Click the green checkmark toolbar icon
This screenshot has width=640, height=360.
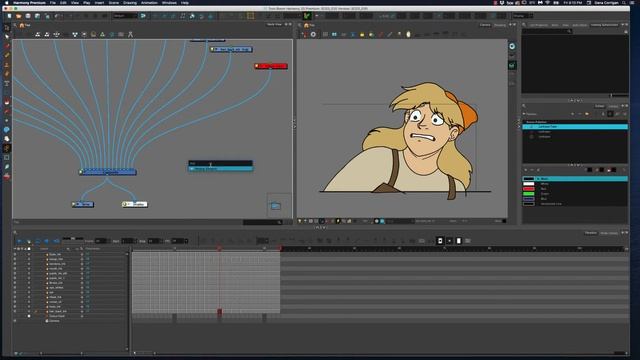(307, 16)
